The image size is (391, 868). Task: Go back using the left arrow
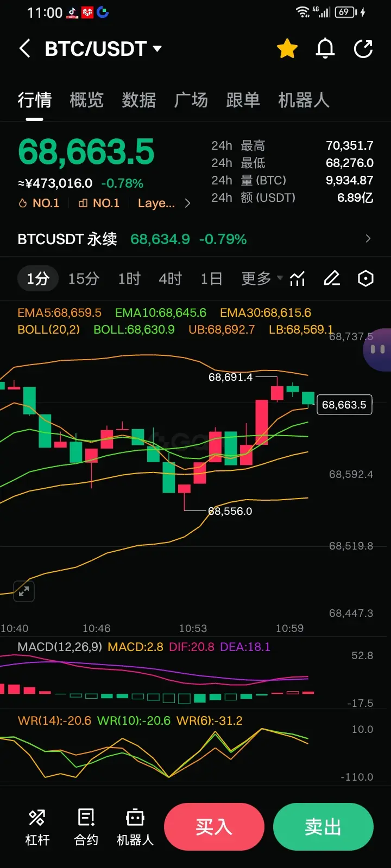click(24, 49)
